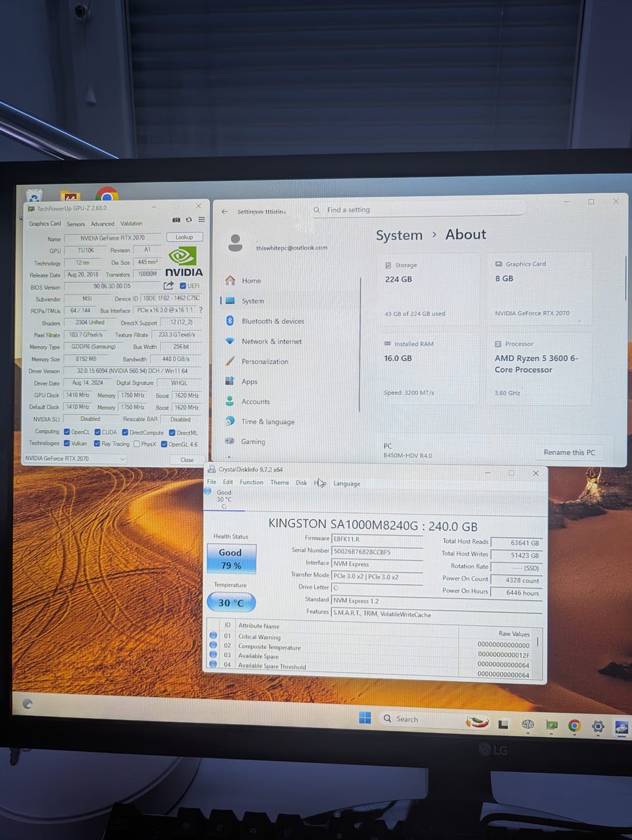The width and height of the screenshot is (632, 840).
Task: Click the Time & language globe icon
Action: (x=230, y=421)
